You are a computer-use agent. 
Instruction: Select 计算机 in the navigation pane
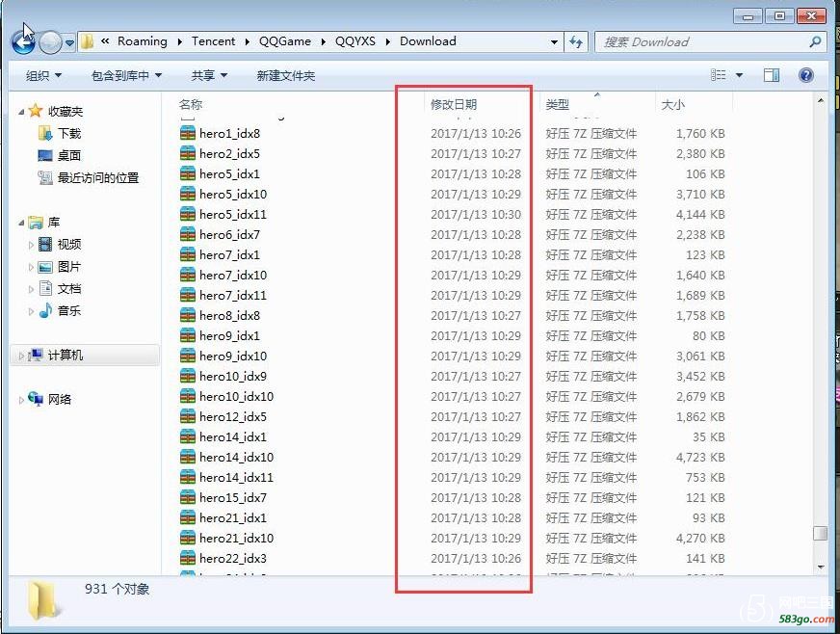[85, 356]
